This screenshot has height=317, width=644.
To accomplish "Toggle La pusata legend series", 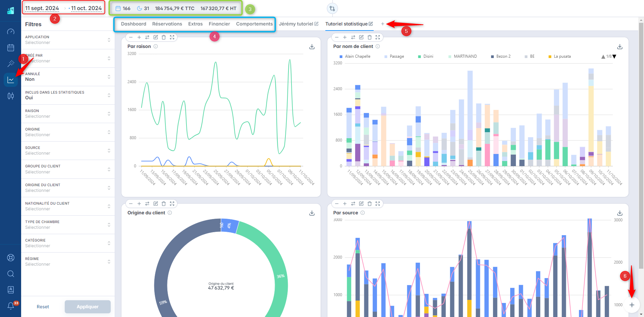I will point(559,56).
